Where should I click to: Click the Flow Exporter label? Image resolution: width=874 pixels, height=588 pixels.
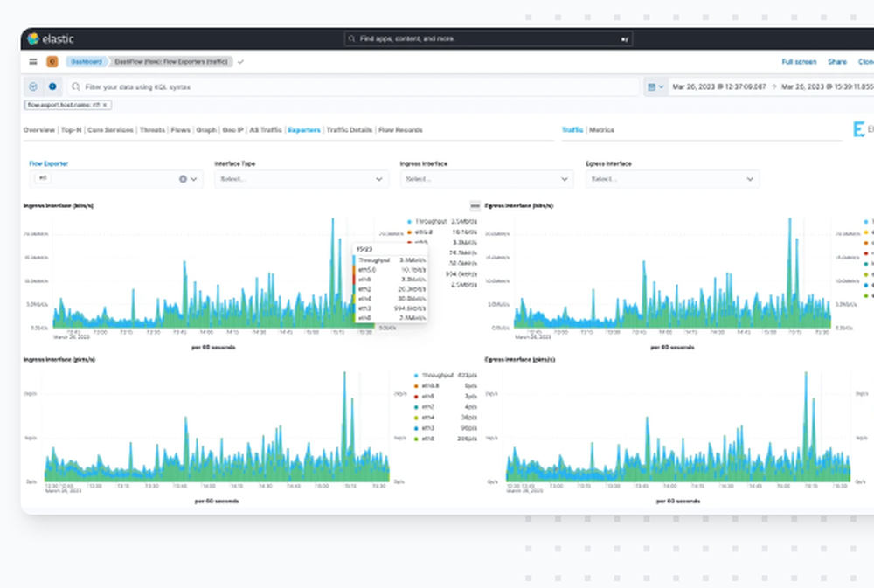pos(48,163)
